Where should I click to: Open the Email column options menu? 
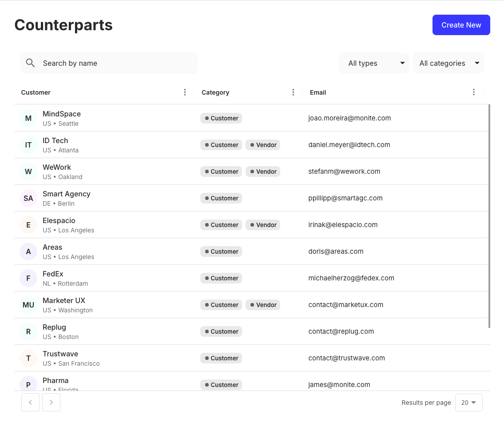(x=474, y=92)
